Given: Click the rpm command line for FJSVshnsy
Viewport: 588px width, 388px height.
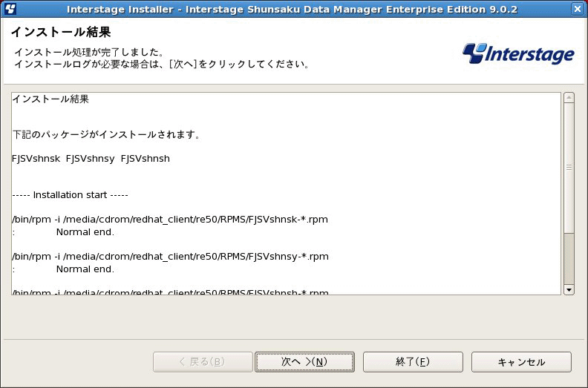Looking at the screenshot, I should click(x=170, y=257).
